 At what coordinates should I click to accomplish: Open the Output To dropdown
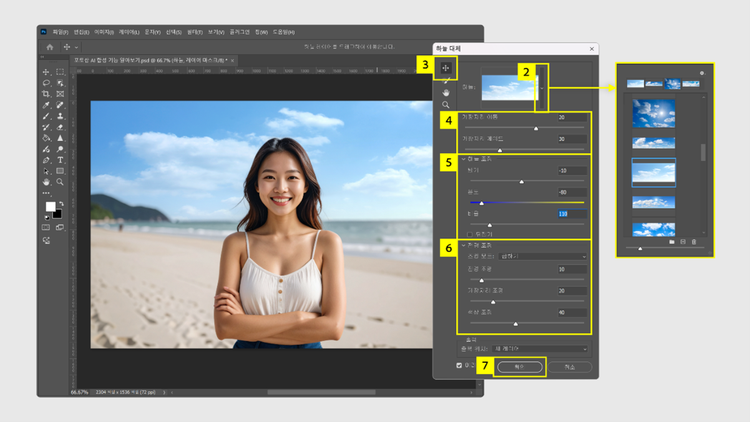tap(538, 349)
